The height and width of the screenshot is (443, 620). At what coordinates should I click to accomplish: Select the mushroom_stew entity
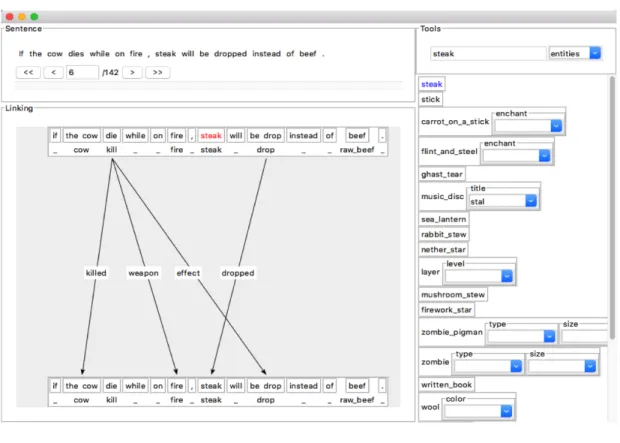coord(453,295)
